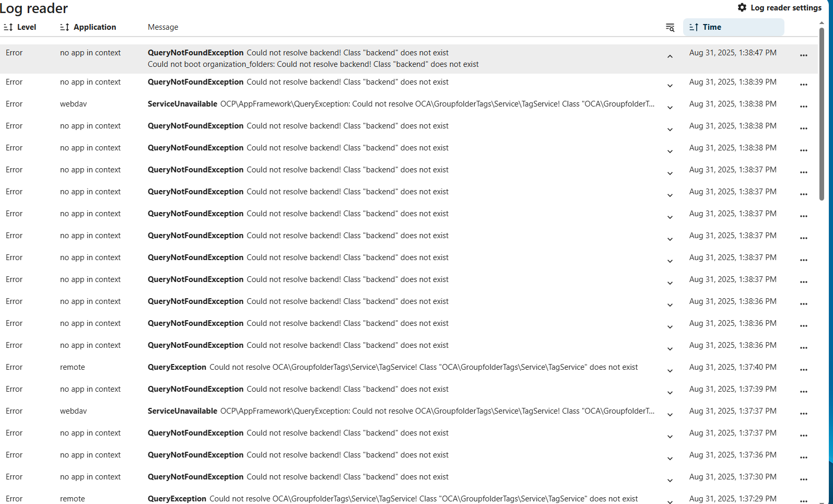Open three-dot menu for 1:37:30 PM entry
833x504 pixels.
[803, 479]
